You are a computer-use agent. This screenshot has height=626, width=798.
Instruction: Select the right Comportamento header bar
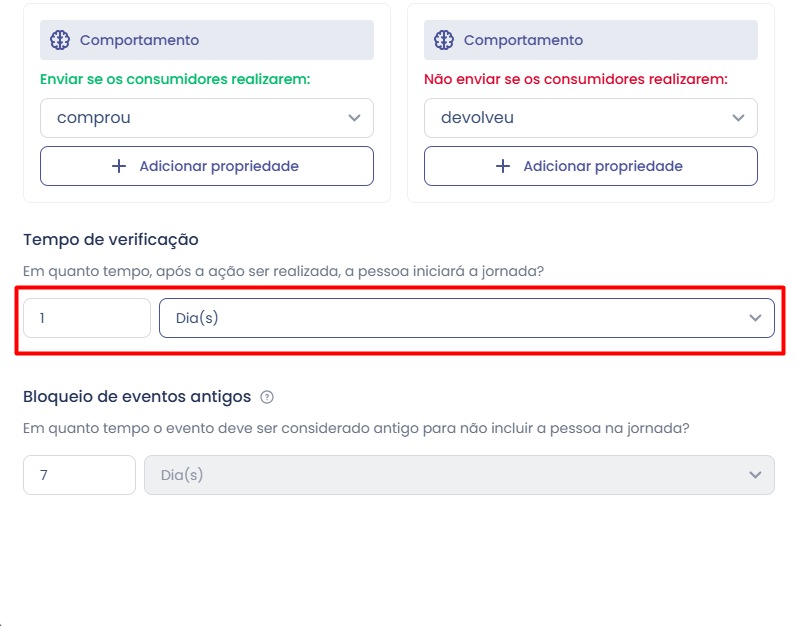591,40
